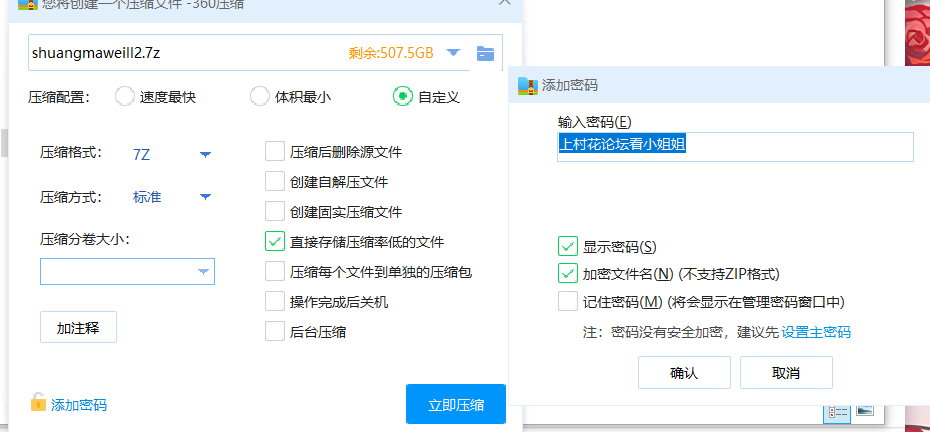Click the 加注释 button
930x432 pixels.
pyautogui.click(x=78, y=327)
